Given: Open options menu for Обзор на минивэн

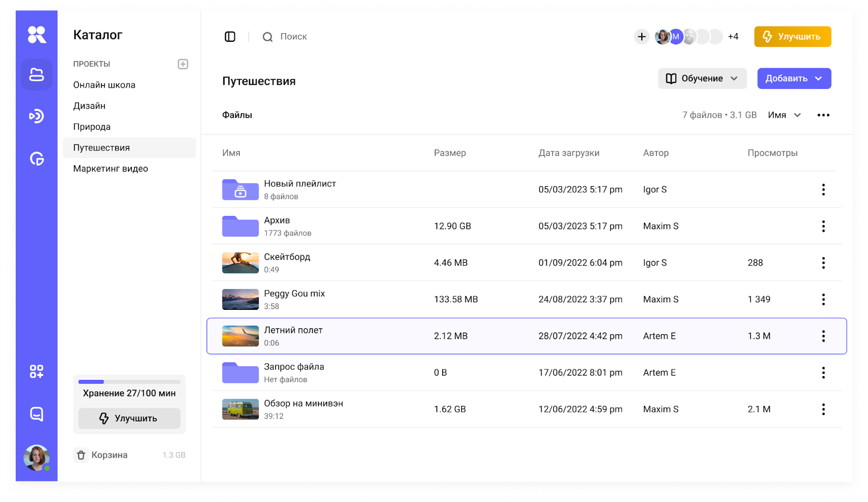Looking at the screenshot, I should click(x=824, y=409).
